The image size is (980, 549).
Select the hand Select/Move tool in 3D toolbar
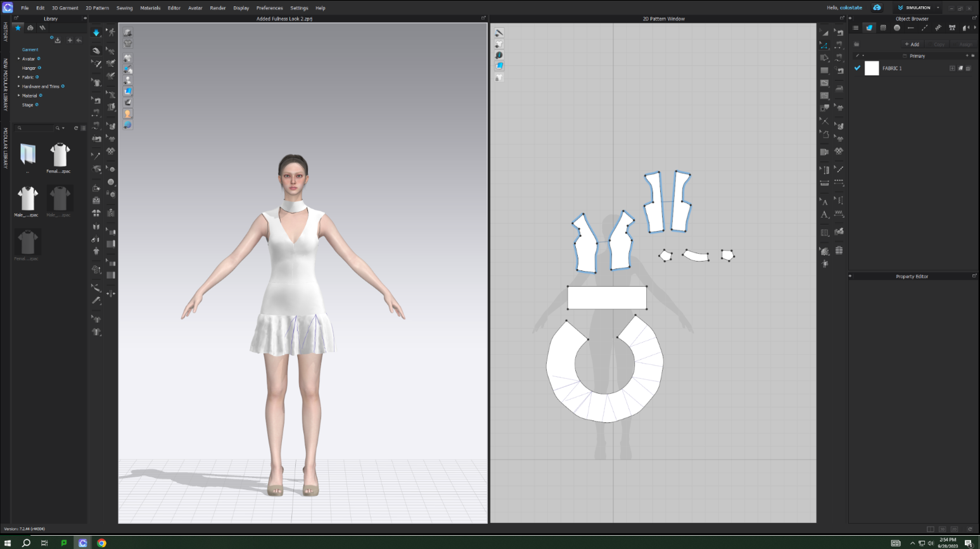pyautogui.click(x=96, y=51)
